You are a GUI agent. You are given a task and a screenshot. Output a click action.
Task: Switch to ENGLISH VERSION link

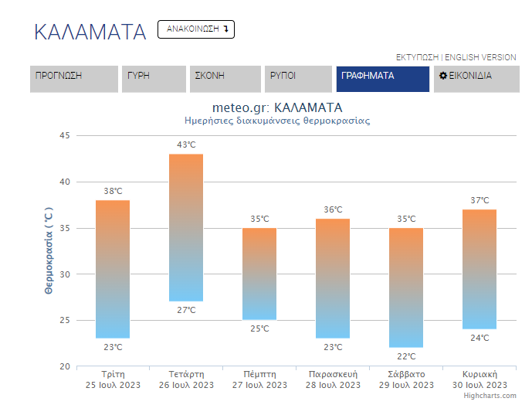(480, 57)
